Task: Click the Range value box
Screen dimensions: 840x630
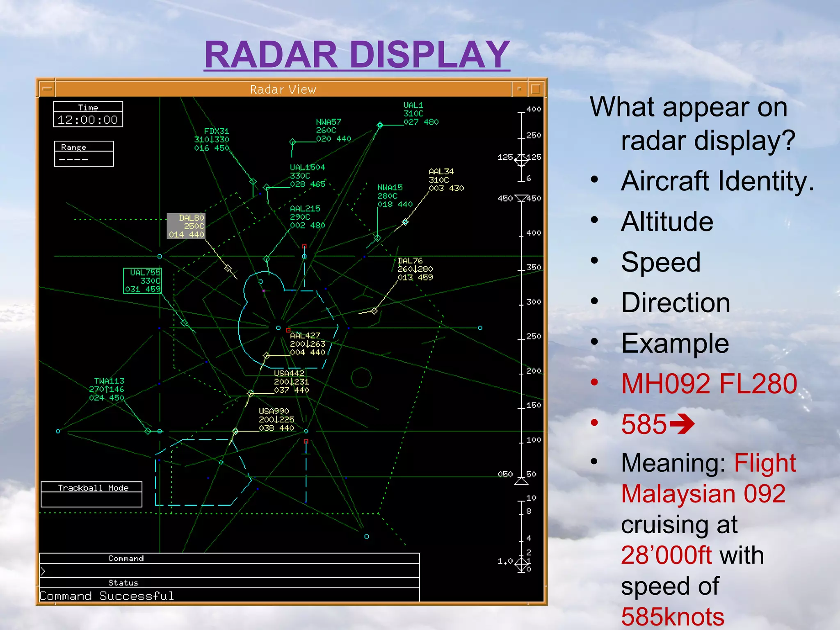Action: click(84, 159)
